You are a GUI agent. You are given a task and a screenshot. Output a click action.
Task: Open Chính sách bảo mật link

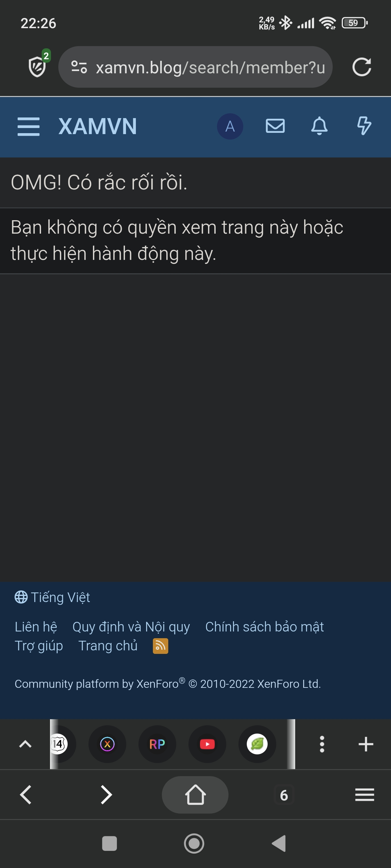(x=264, y=627)
